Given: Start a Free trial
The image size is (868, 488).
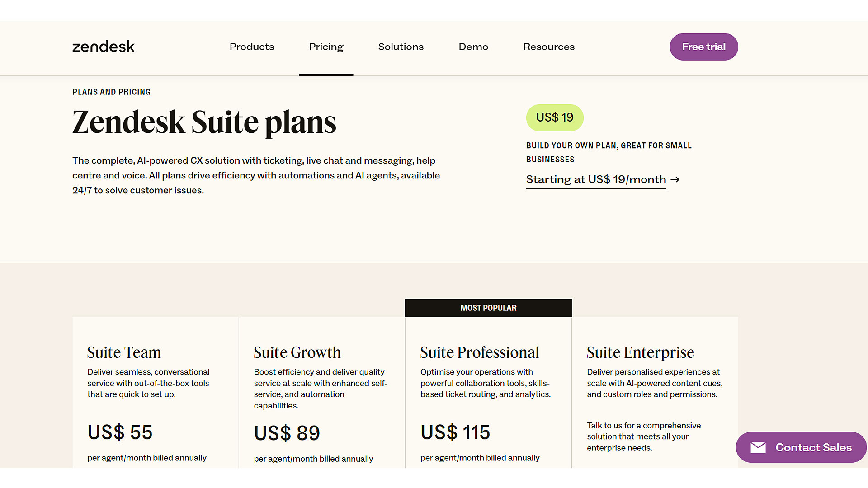Looking at the screenshot, I should pyautogui.click(x=704, y=47).
